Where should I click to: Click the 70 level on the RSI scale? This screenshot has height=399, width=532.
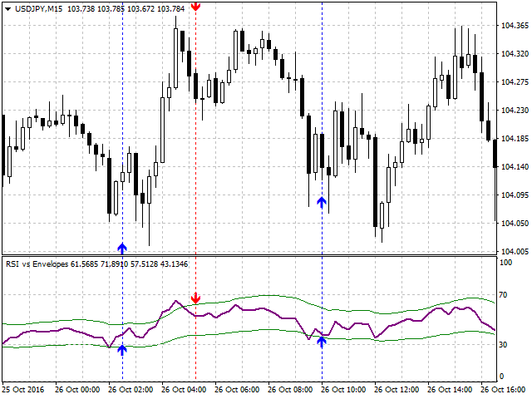click(x=504, y=295)
